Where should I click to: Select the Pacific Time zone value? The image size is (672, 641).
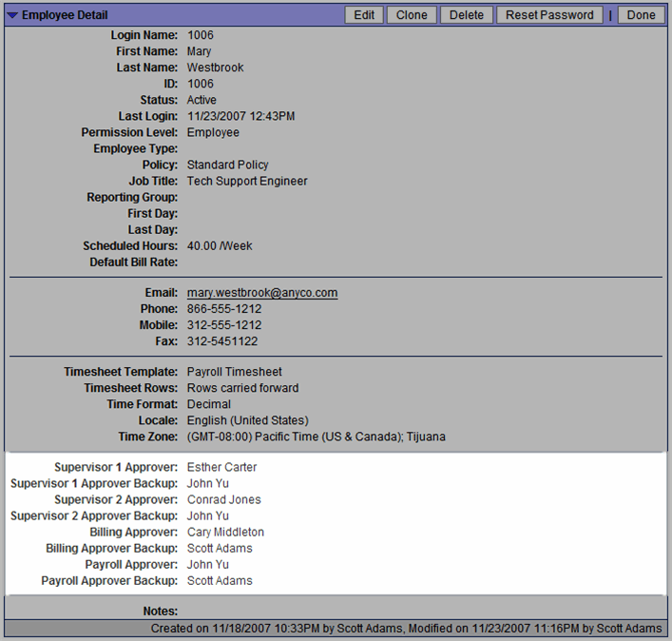(316, 437)
